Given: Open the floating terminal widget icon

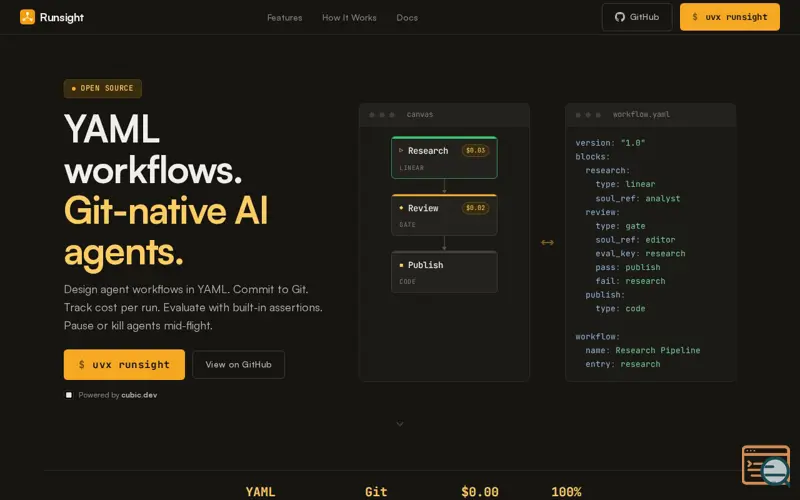Looking at the screenshot, I should tap(766, 465).
